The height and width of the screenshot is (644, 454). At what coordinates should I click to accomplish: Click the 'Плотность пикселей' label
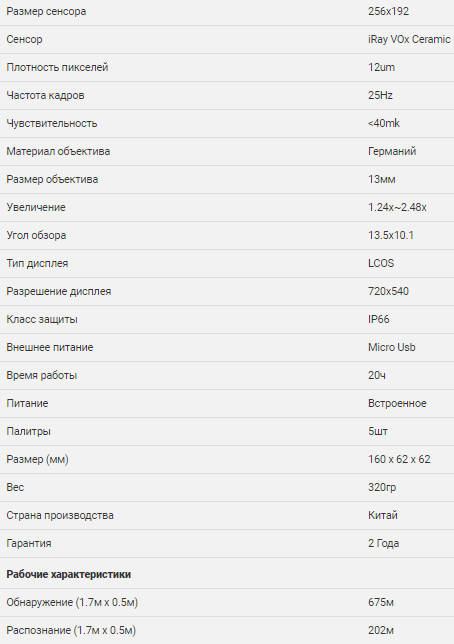pos(57,67)
